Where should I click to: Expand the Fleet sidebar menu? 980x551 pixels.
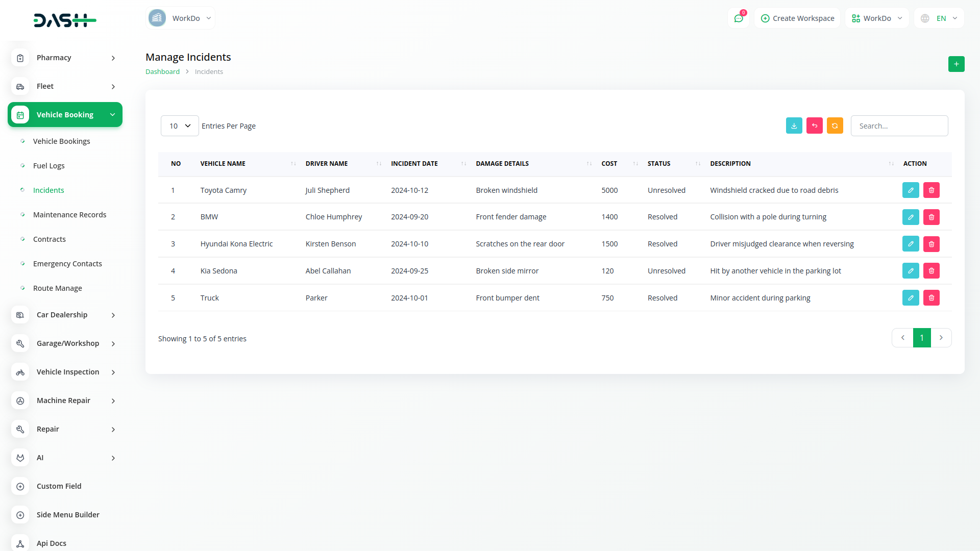point(65,86)
